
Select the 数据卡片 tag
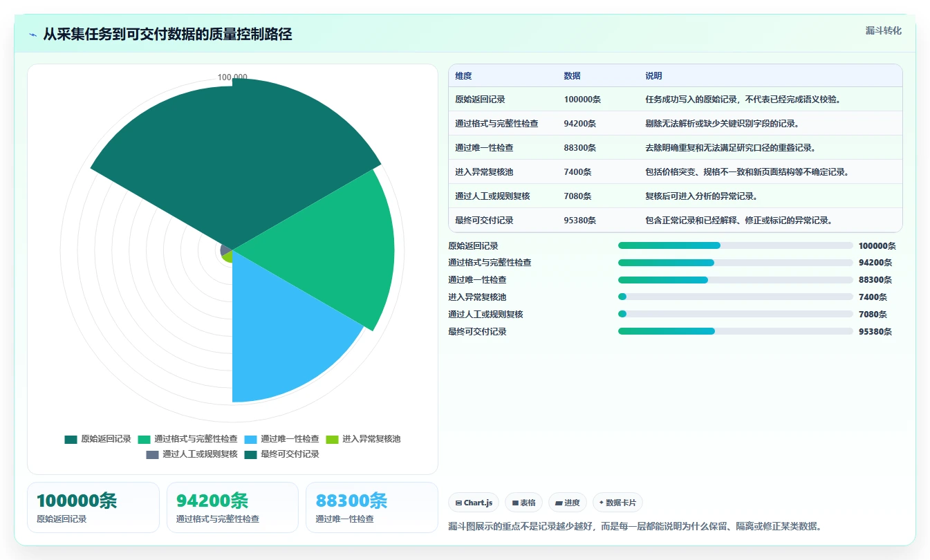(617, 503)
